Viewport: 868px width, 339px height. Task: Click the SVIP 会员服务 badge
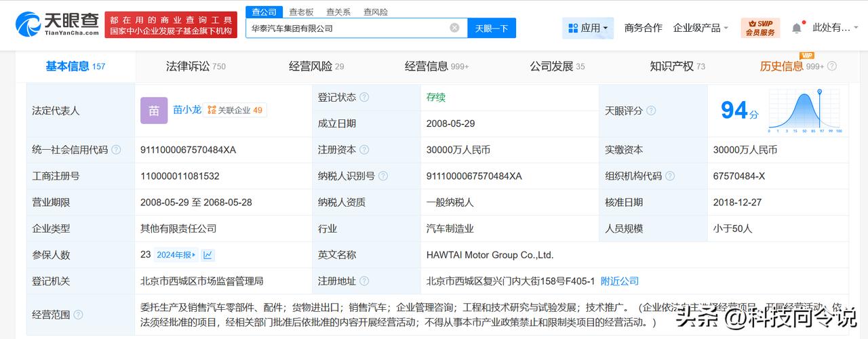click(760, 28)
